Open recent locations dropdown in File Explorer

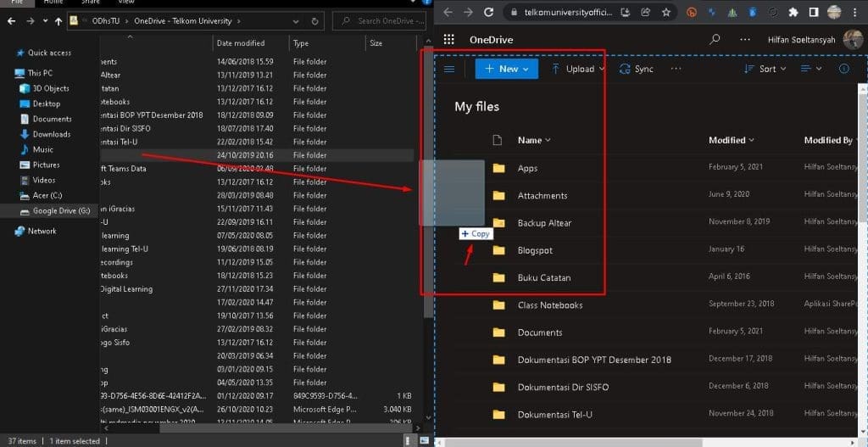(x=46, y=21)
